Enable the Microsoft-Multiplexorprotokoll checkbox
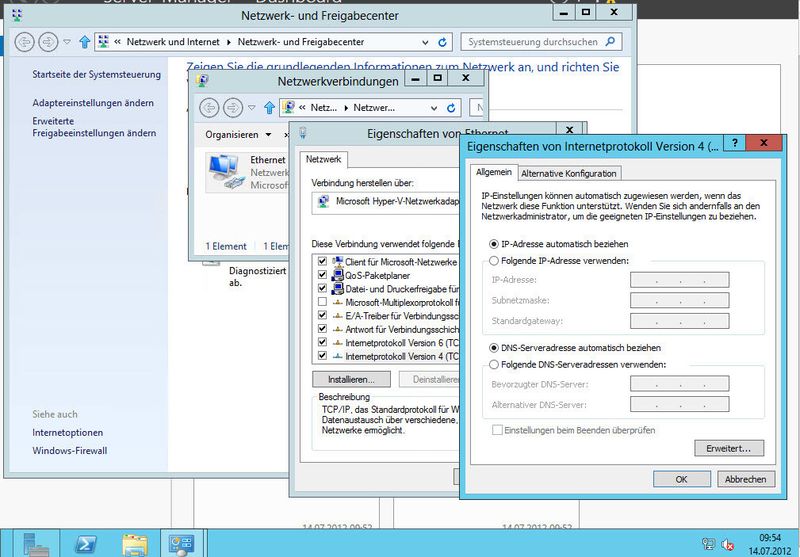 coord(322,301)
